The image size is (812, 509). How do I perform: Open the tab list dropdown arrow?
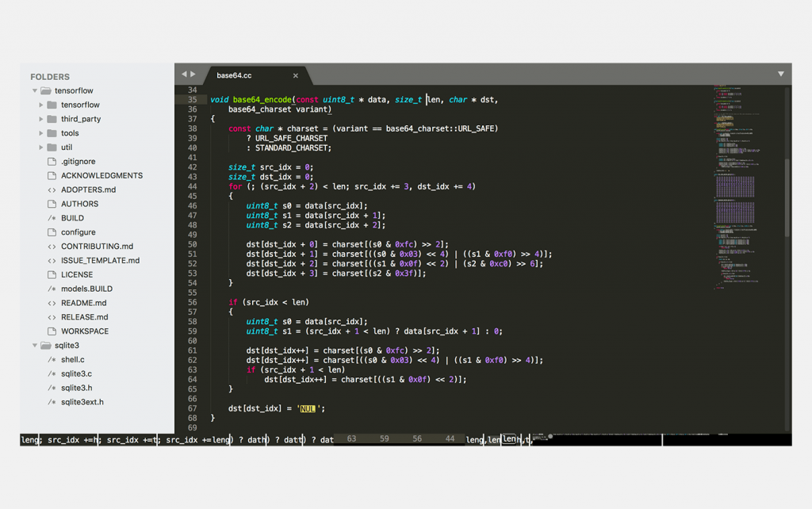pos(780,74)
